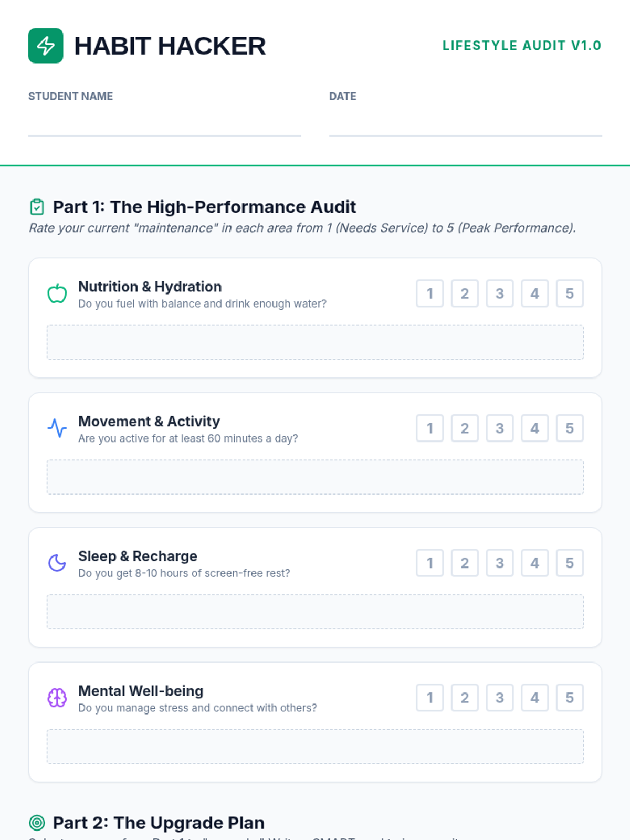Viewport: 630px width, 840px height.
Task: Click the clipboard icon beside Part 1
Action: [37, 207]
